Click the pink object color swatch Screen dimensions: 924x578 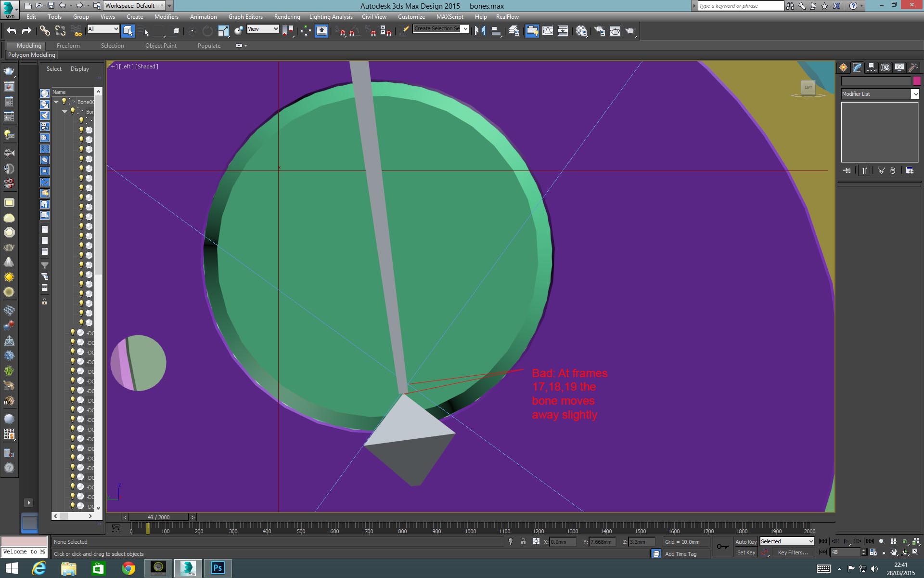917,81
